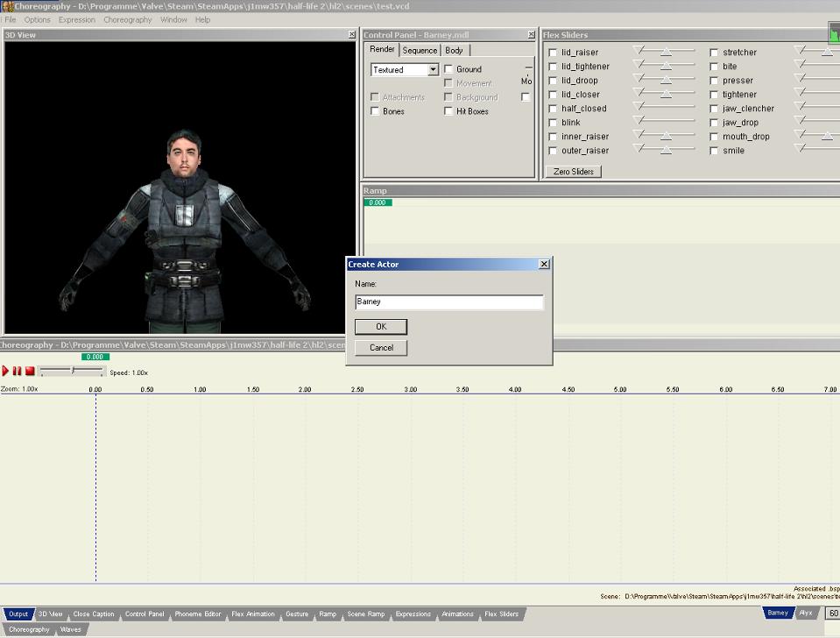Select the Waves bottom tab
The width and height of the screenshot is (840, 638).
(70, 629)
